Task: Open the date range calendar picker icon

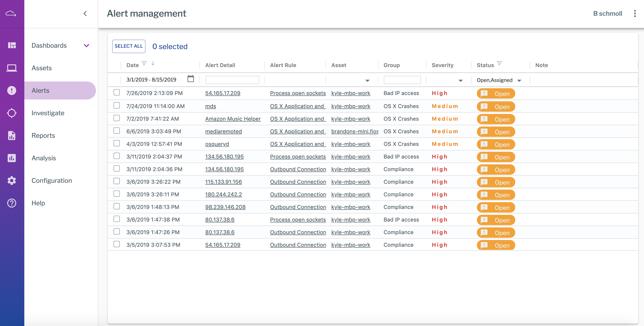Action: [191, 79]
